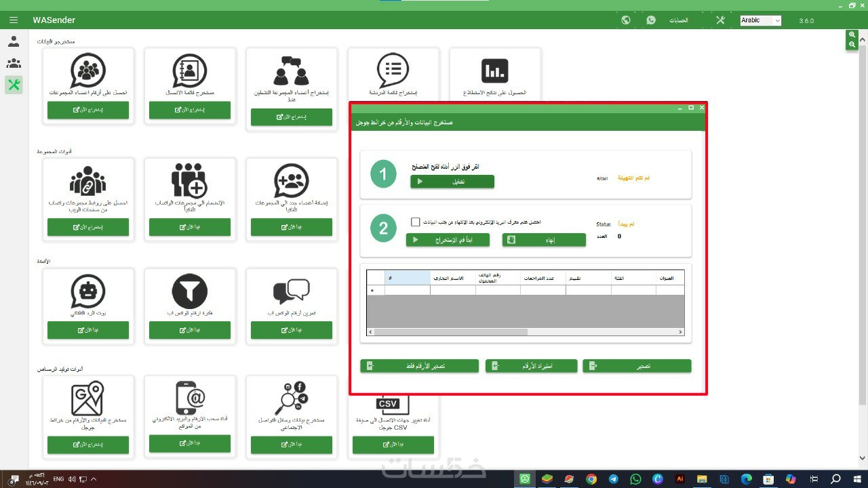Image resolution: width=868 pixels, height=488 pixels.
Task: Open Adobe Illustrator from the taskbar
Action: [x=680, y=479]
